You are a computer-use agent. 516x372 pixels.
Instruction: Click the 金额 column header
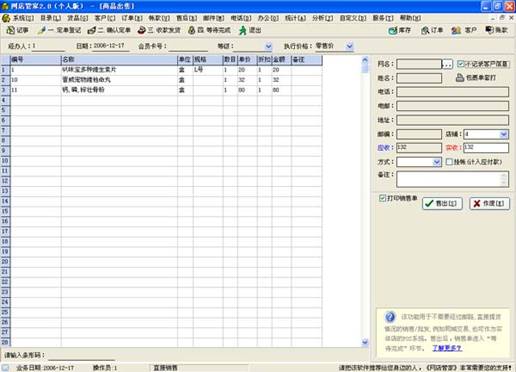point(282,60)
